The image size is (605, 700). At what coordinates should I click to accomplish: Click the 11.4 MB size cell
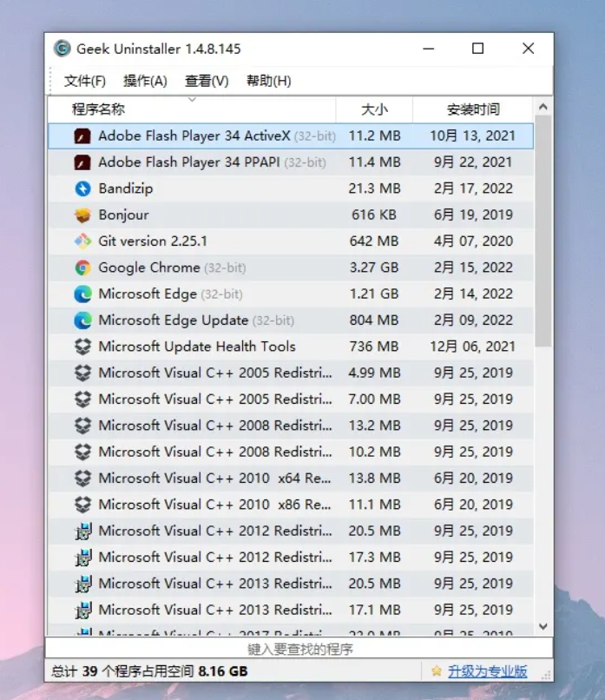pyautogui.click(x=374, y=162)
